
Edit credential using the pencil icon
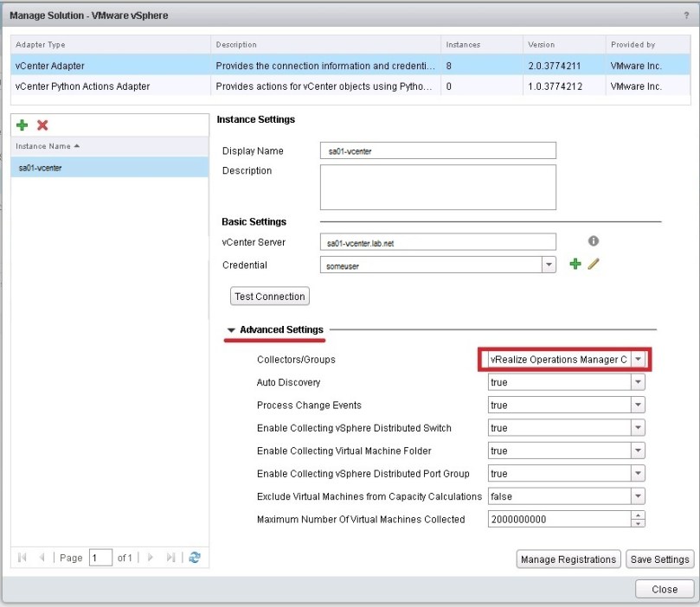[x=593, y=265]
